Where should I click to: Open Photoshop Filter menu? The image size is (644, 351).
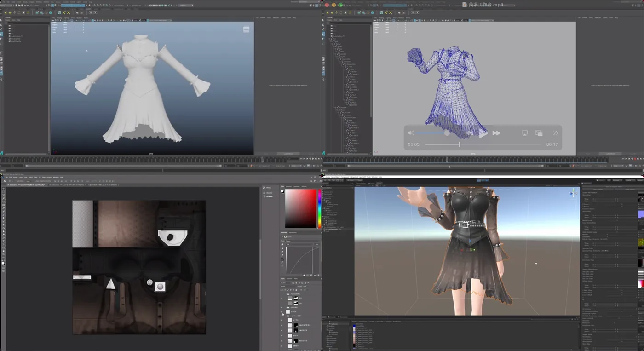[x=36, y=177]
